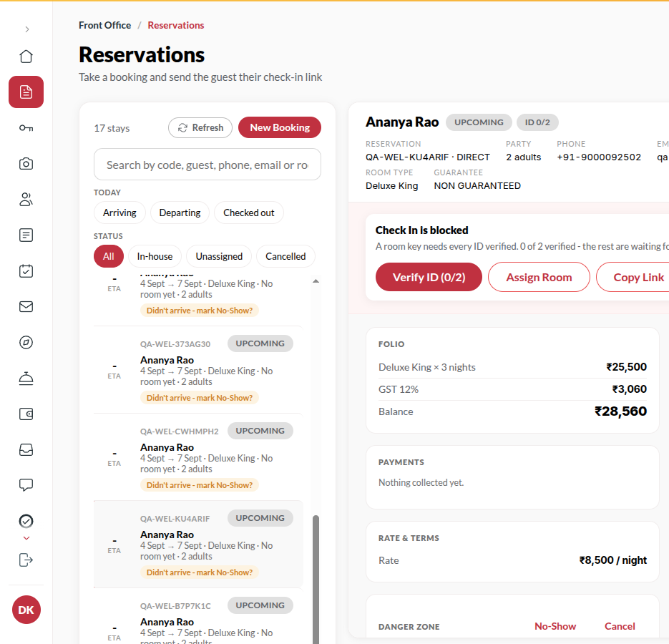Open reservation QA-WEL-KU4ARIF in list
The height and width of the screenshot is (644, 669).
coord(198,544)
